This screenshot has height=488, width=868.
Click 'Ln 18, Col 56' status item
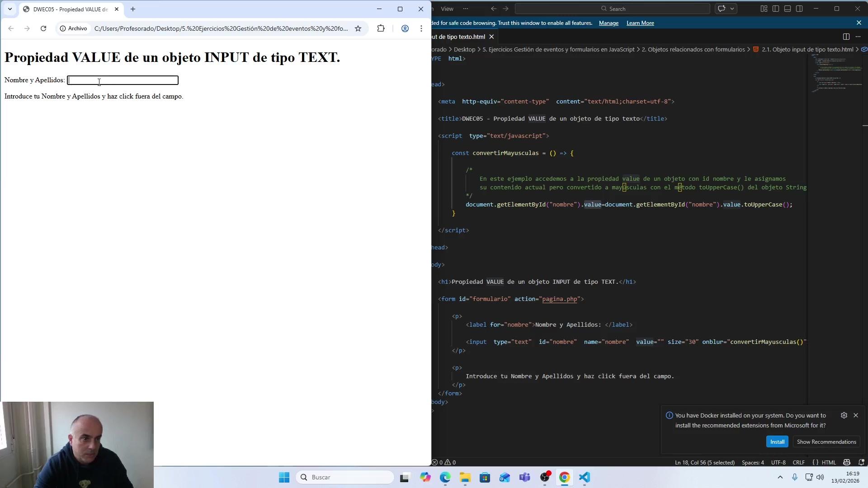[x=704, y=463]
